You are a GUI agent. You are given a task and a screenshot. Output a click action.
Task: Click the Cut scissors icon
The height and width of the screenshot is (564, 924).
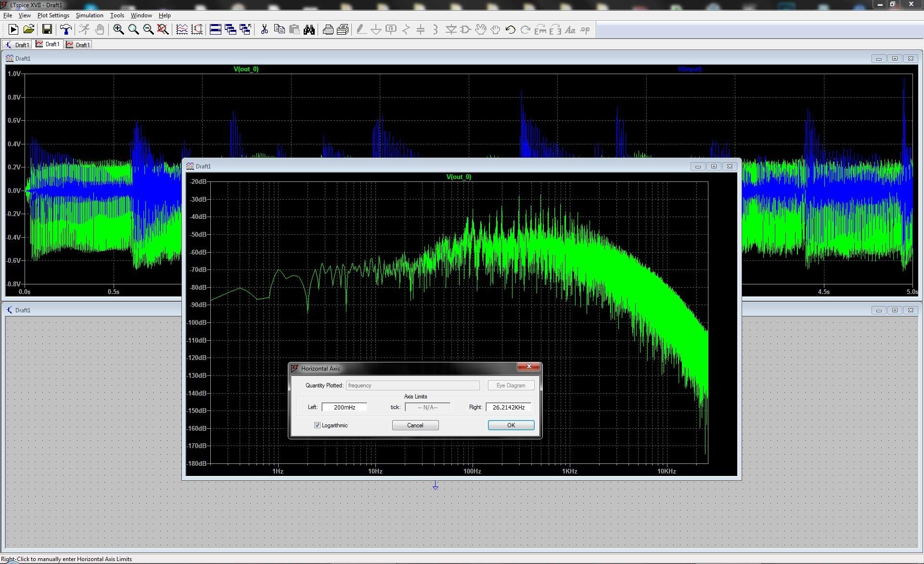(x=264, y=30)
